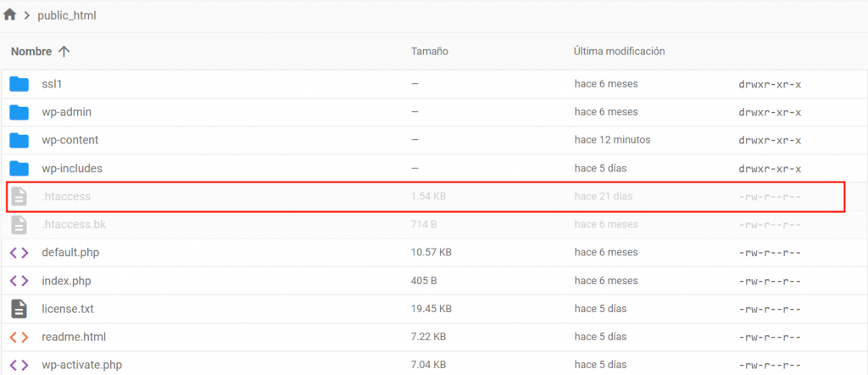Click the wp-includes folder icon
868x375 pixels.
coord(19,168)
